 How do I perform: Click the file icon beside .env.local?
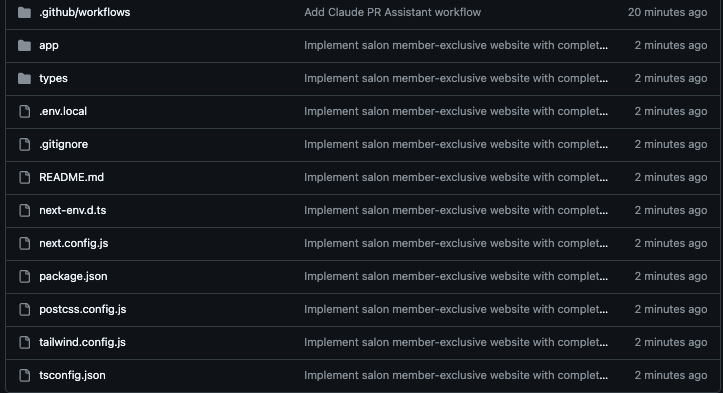[24, 111]
